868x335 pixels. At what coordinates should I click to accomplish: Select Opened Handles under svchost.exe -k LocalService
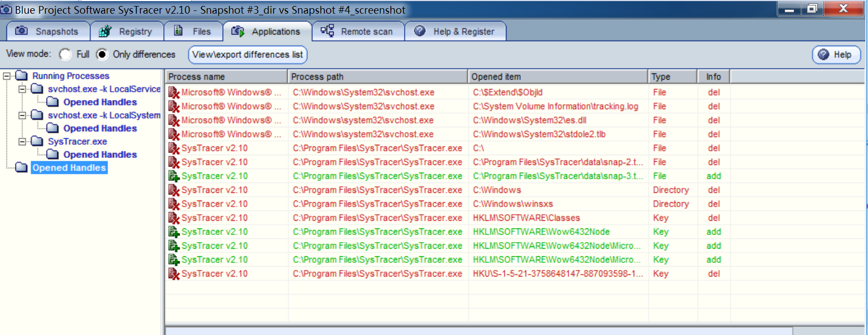100,102
